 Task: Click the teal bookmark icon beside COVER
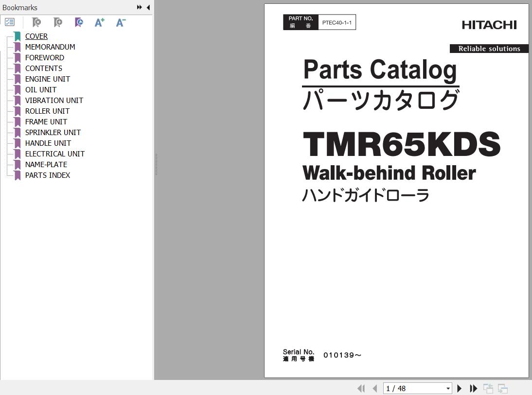click(x=18, y=36)
